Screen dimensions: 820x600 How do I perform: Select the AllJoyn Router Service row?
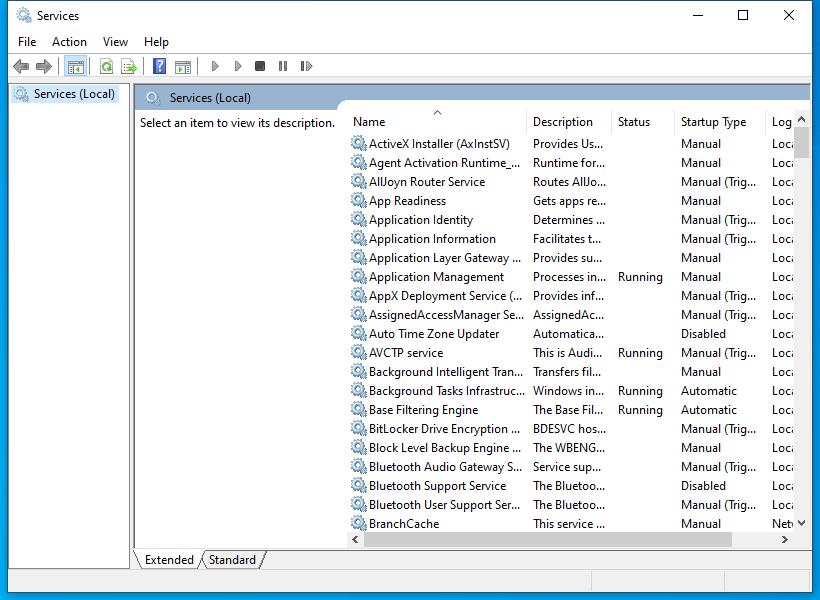point(571,182)
